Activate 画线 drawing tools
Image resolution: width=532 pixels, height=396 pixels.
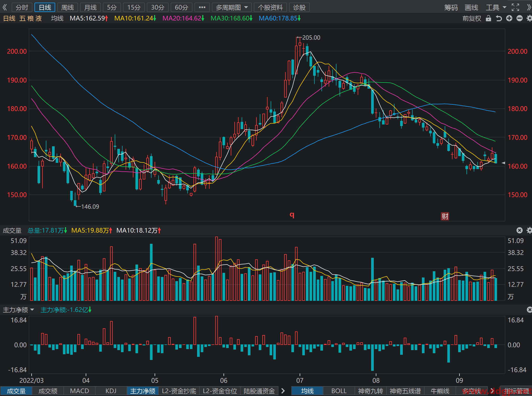(x=471, y=7)
